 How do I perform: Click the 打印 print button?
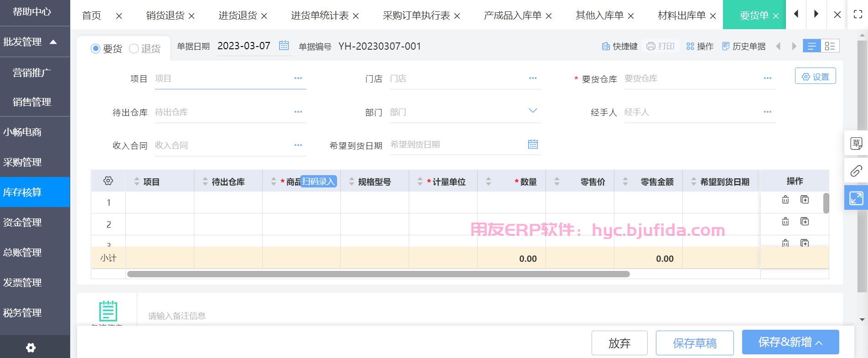[660, 46]
